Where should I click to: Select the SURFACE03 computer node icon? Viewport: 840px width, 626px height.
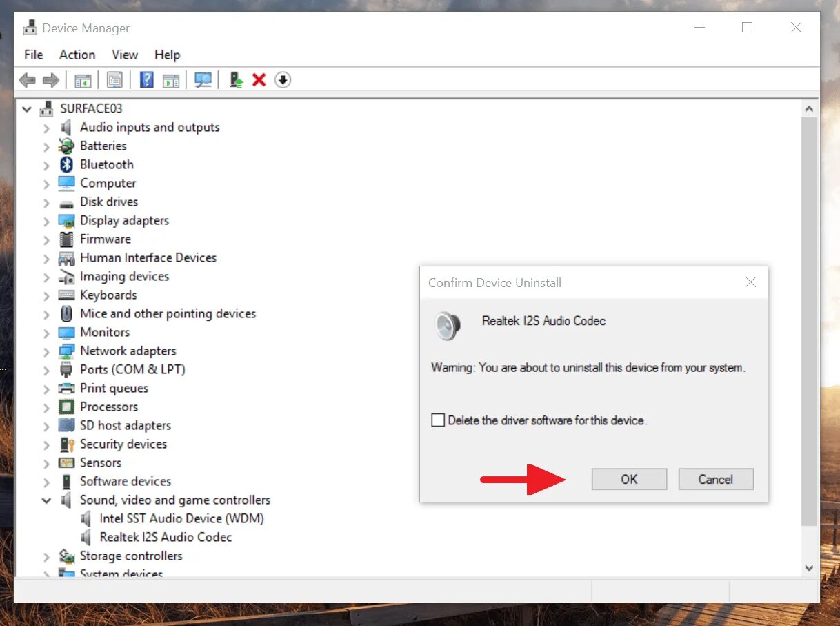[47, 108]
